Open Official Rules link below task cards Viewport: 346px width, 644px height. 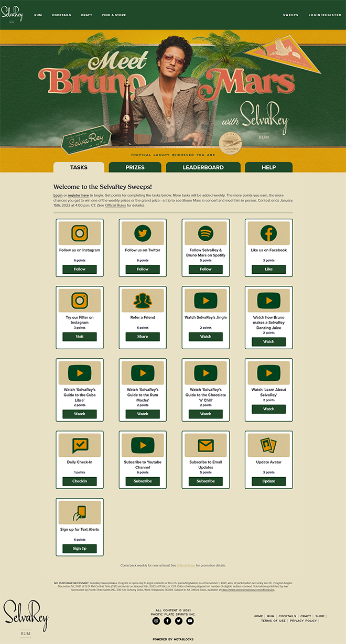point(186,565)
